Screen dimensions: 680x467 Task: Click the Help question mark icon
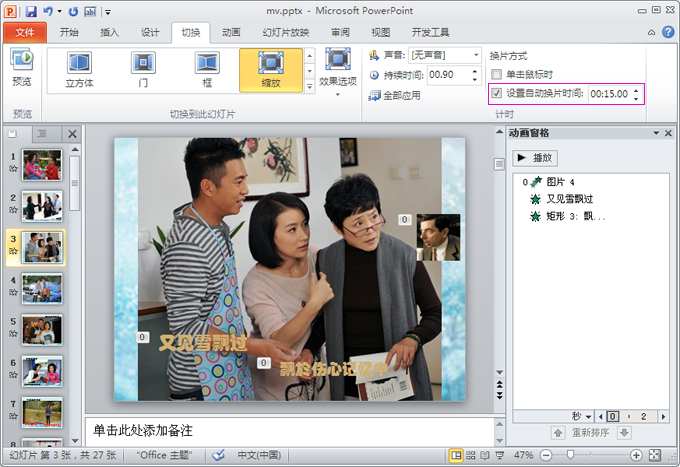(x=668, y=32)
